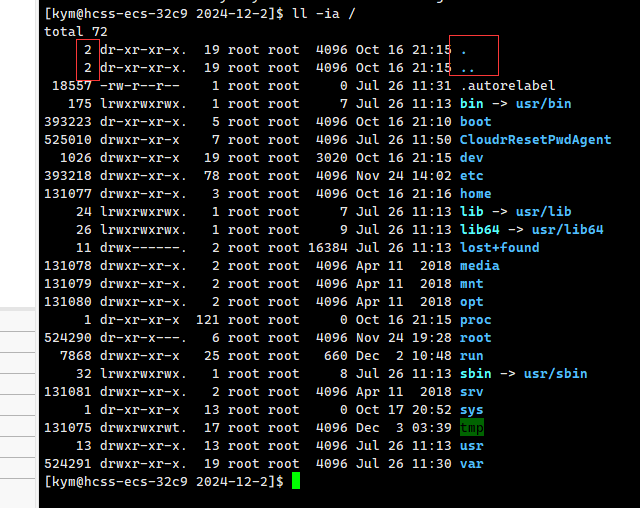Click inode number 131077 of home
The height and width of the screenshot is (508, 640).
tap(68, 193)
